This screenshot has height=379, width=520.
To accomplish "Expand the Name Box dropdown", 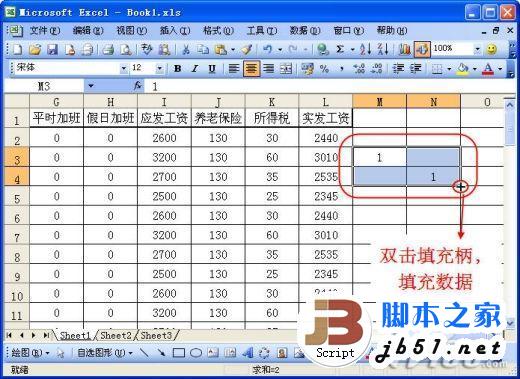I will pos(91,86).
